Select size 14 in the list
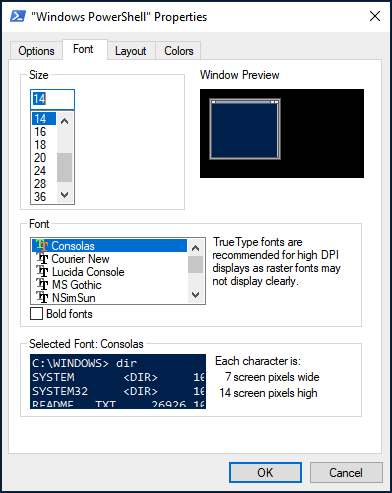 click(44, 119)
